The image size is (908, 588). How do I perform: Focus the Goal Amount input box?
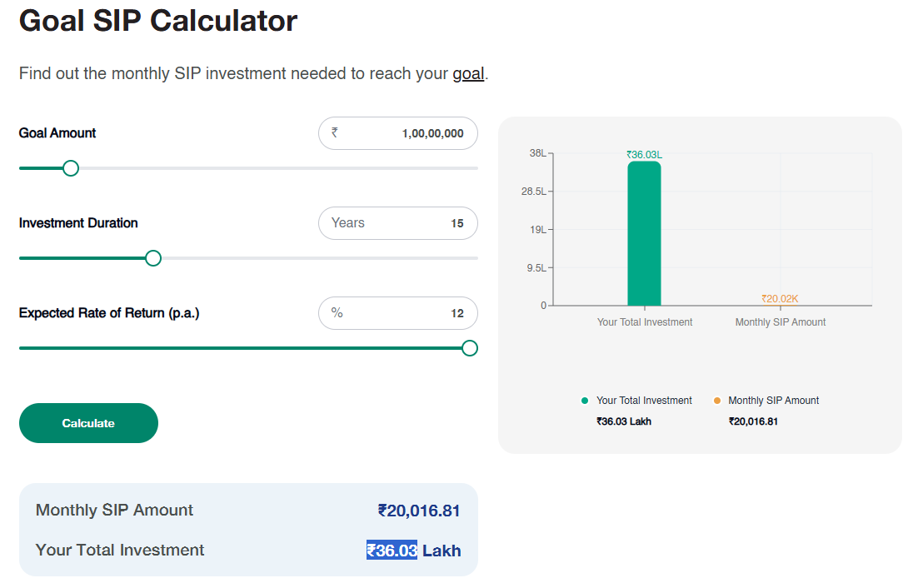click(408, 133)
